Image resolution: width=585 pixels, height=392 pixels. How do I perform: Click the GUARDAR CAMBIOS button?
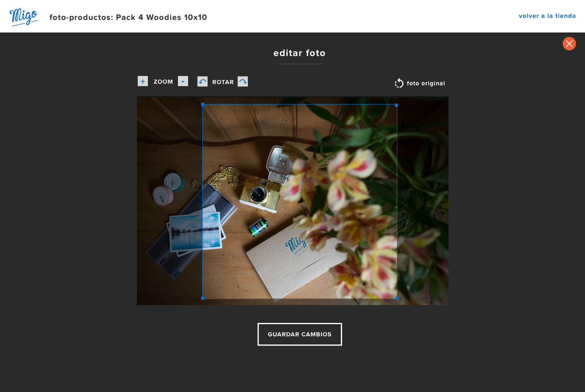(300, 334)
